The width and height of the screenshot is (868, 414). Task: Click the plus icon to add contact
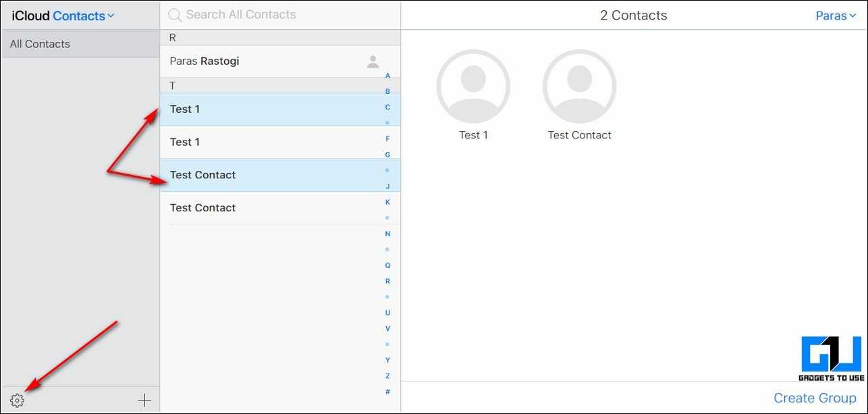[x=144, y=400]
